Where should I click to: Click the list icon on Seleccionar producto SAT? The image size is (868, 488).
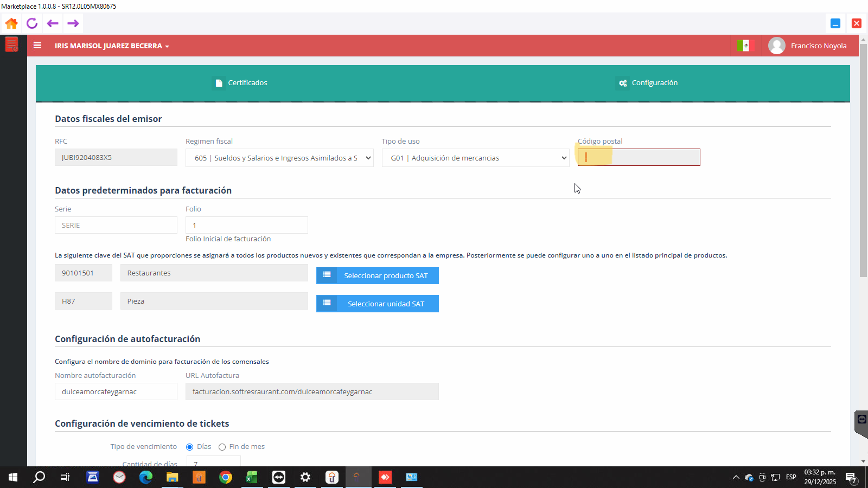pyautogui.click(x=327, y=275)
